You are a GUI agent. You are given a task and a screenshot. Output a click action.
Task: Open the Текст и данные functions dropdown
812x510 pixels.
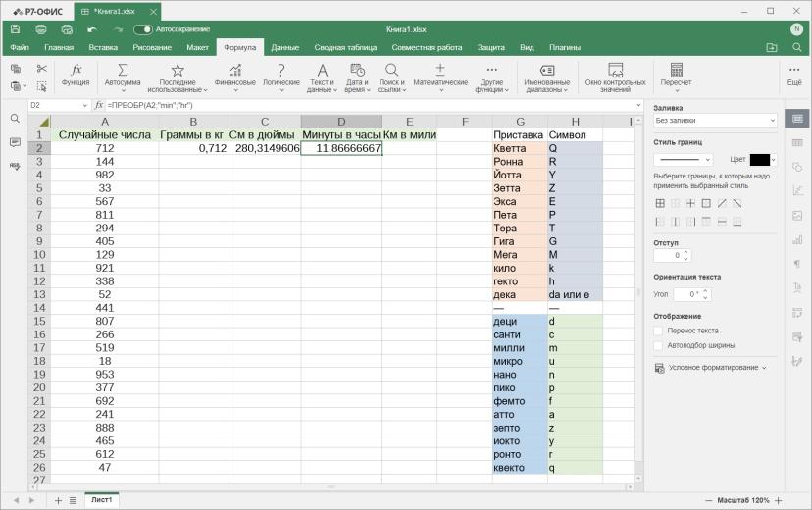pos(322,77)
